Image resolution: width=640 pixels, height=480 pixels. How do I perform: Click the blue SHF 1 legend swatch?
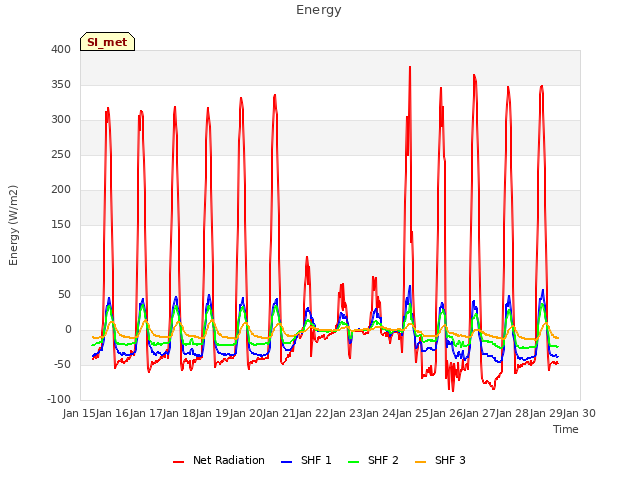287,462
